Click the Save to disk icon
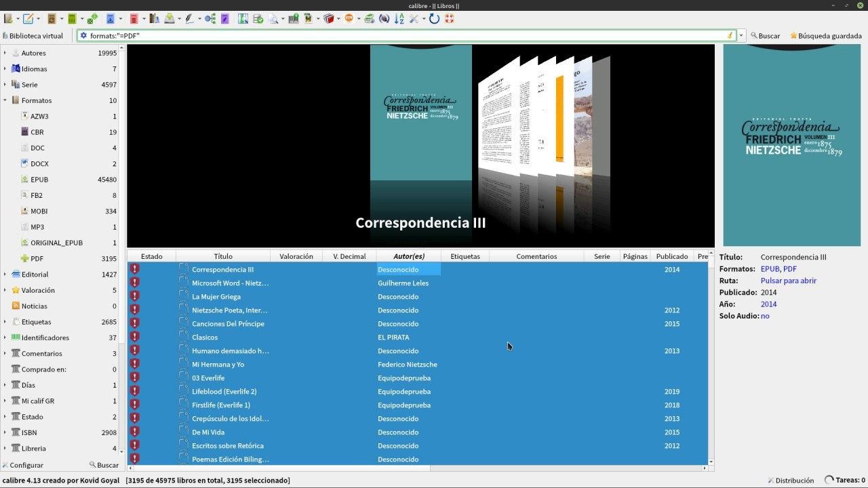The width and height of the screenshot is (868, 488). (x=169, y=19)
